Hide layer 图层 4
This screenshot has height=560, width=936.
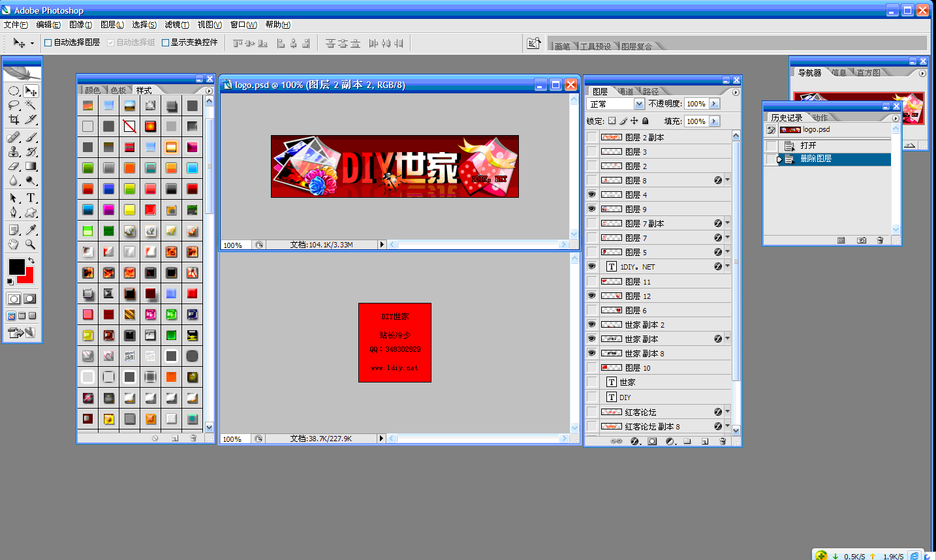[592, 194]
